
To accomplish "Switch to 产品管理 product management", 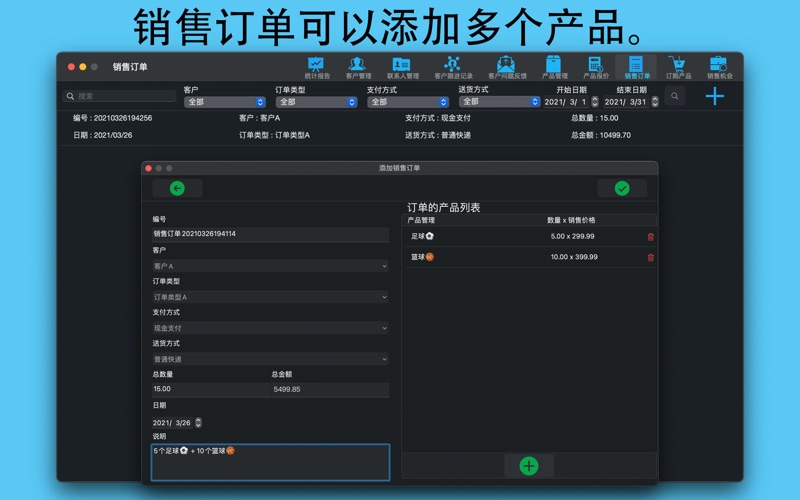I will tap(554, 67).
